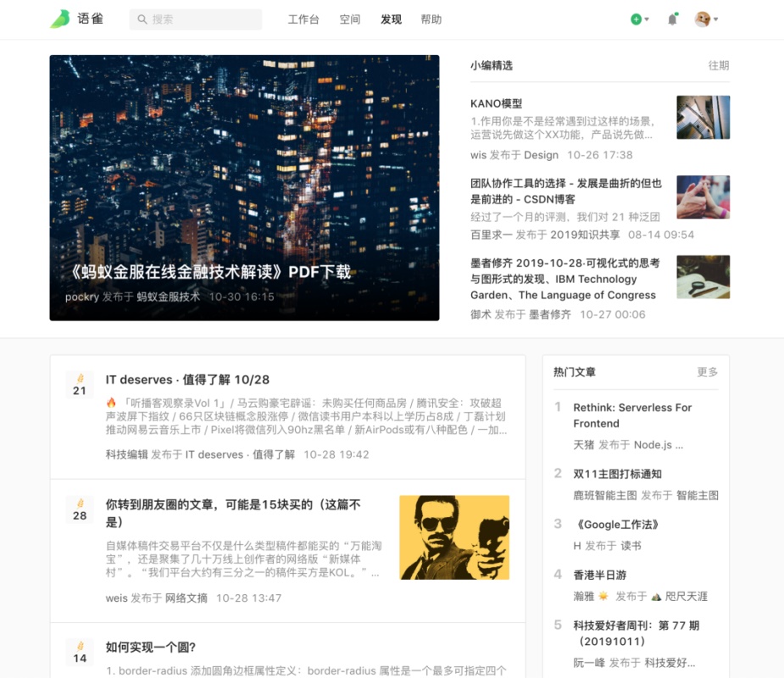The height and width of the screenshot is (678, 784).
Task: Click author weis link
Action: [116, 598]
